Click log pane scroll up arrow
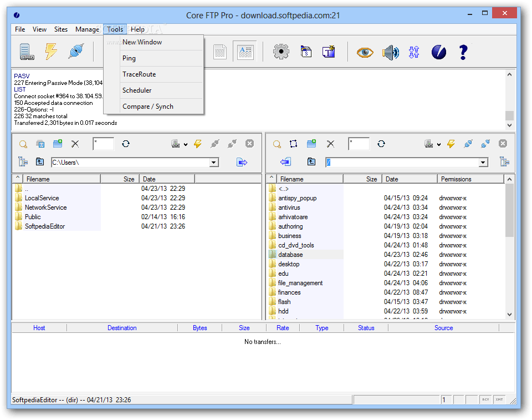 click(x=509, y=74)
